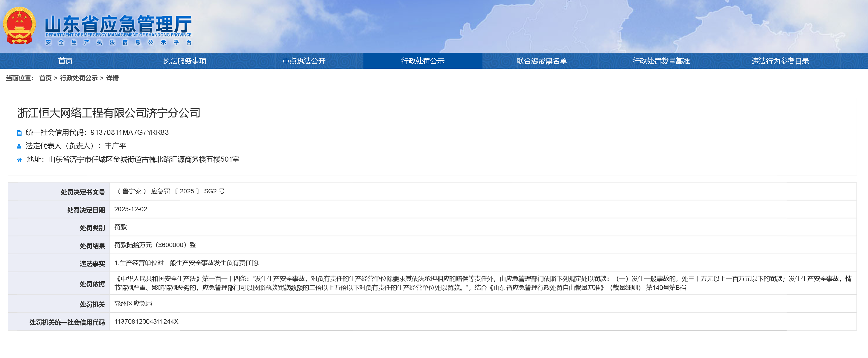The height and width of the screenshot is (358, 868).
Task: Click the penalty decision date 2025-12-02
Action: tap(131, 209)
